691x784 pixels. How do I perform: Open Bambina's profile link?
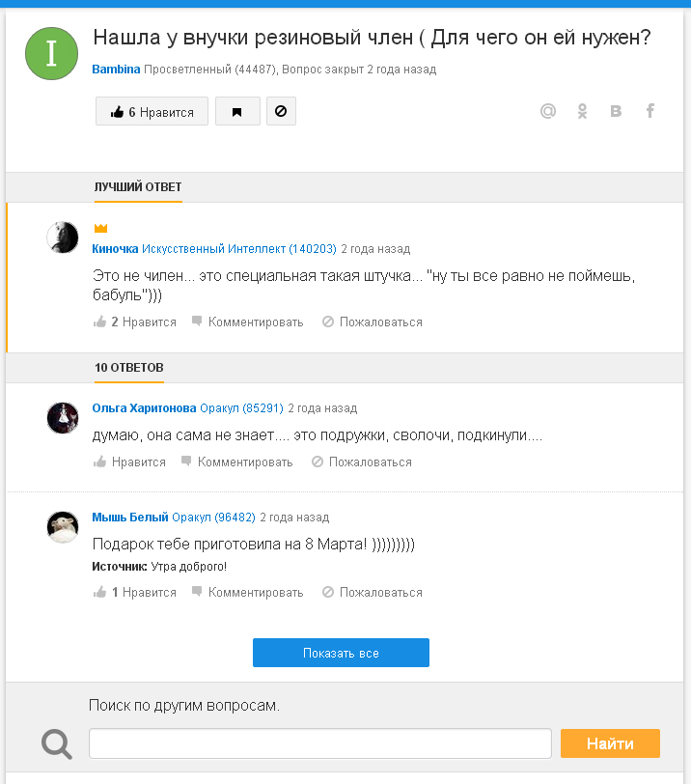(116, 70)
